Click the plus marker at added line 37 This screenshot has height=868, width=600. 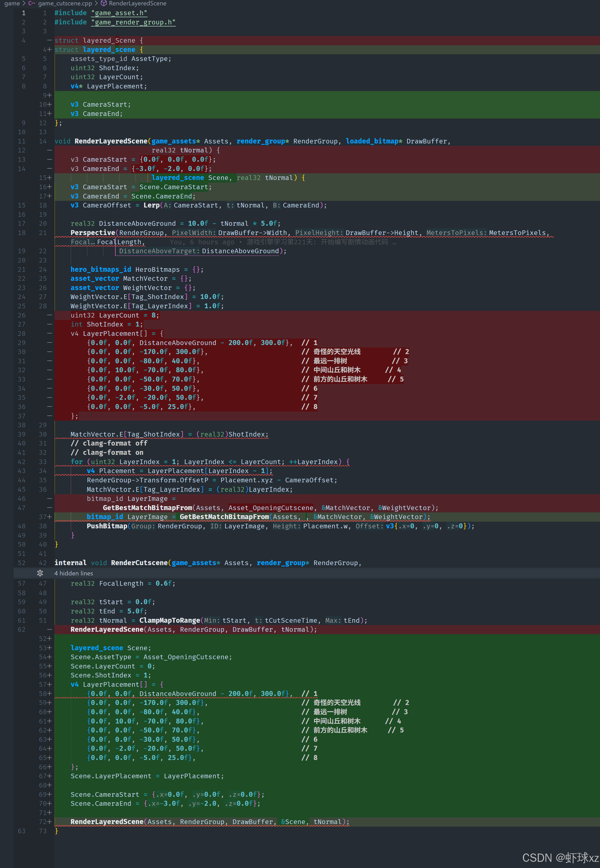[50, 517]
